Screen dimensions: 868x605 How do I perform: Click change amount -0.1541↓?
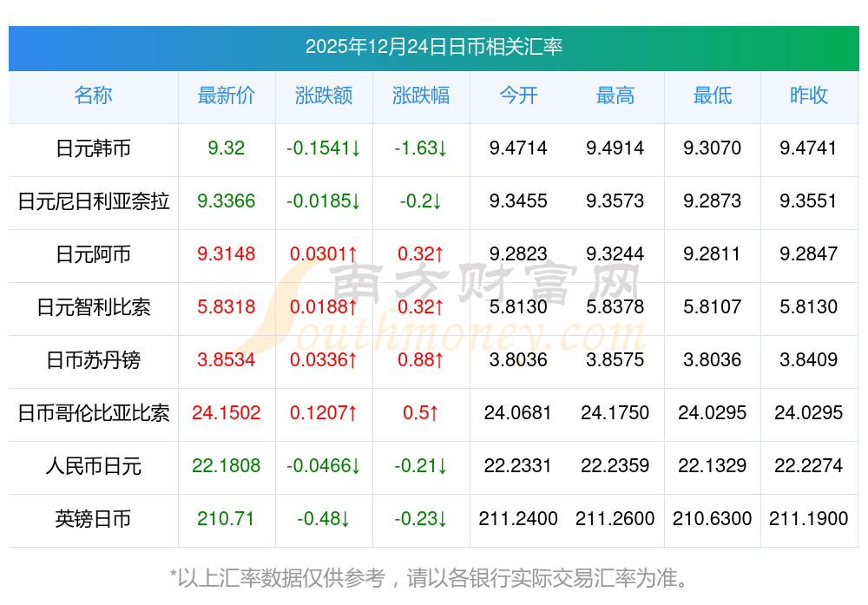tap(323, 148)
